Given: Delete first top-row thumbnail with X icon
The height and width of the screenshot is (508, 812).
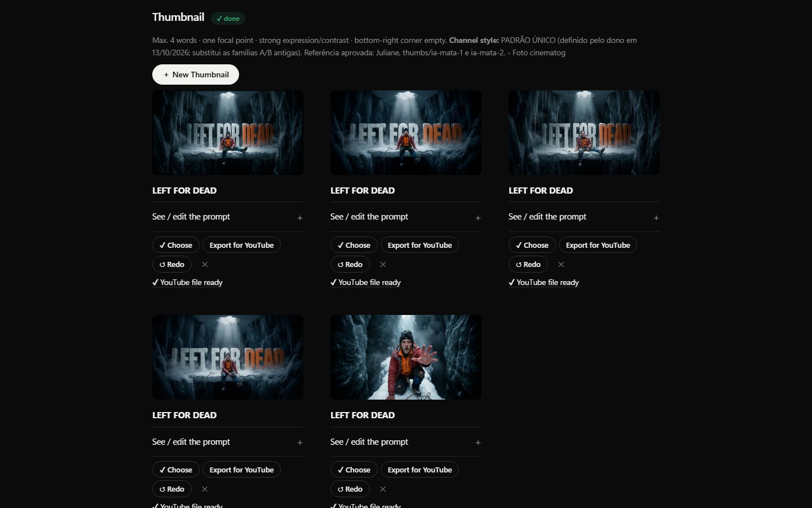Looking at the screenshot, I should (205, 264).
